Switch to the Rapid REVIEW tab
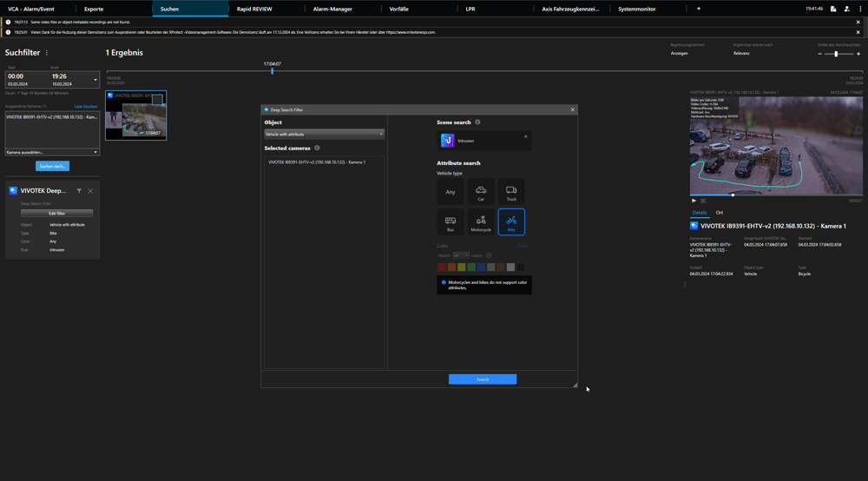 coord(254,9)
